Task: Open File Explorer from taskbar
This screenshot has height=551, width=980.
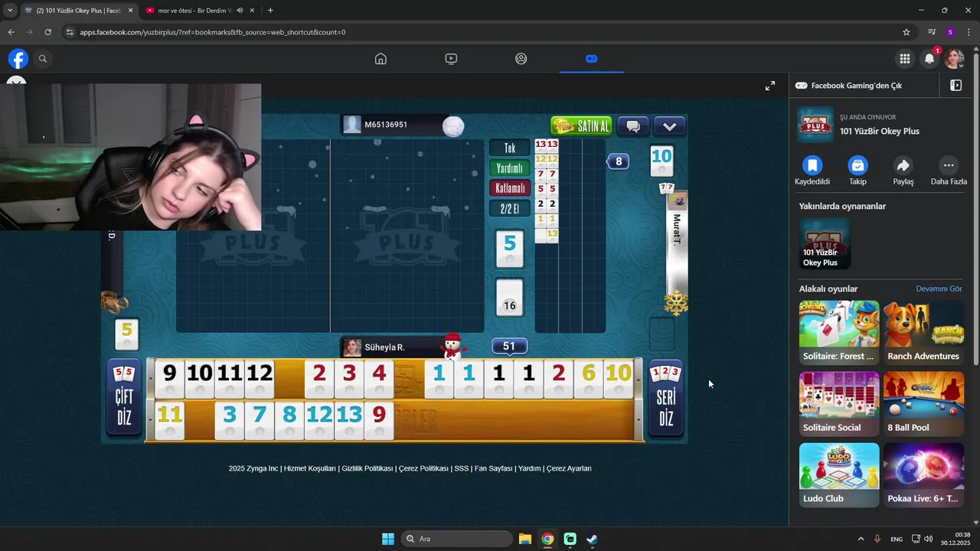Action: 525,539
